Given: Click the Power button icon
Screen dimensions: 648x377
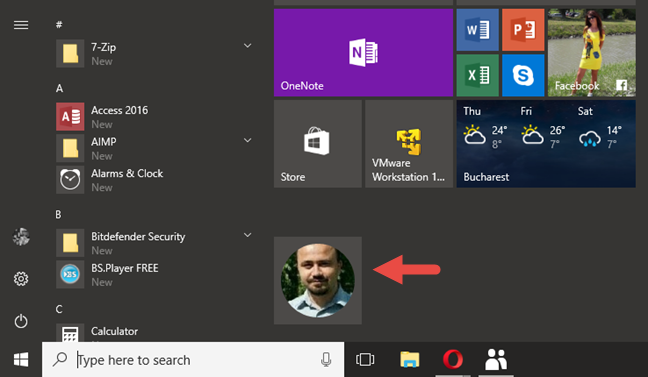Looking at the screenshot, I should [x=21, y=321].
